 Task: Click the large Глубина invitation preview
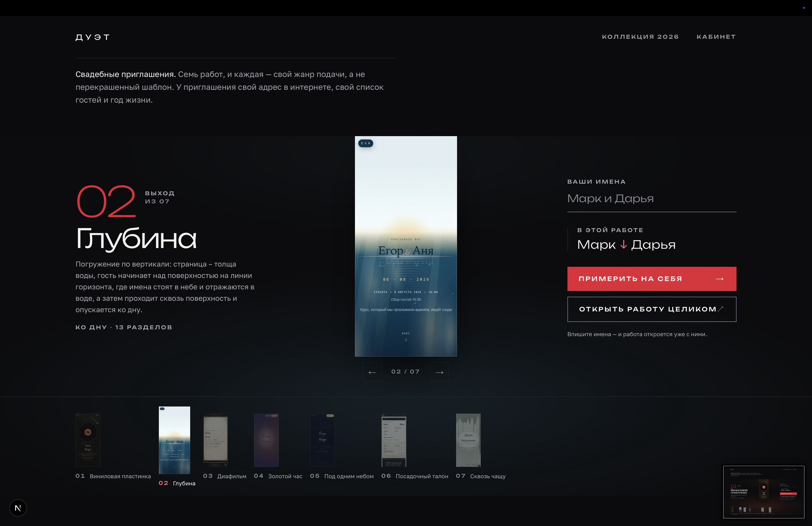tap(406, 246)
